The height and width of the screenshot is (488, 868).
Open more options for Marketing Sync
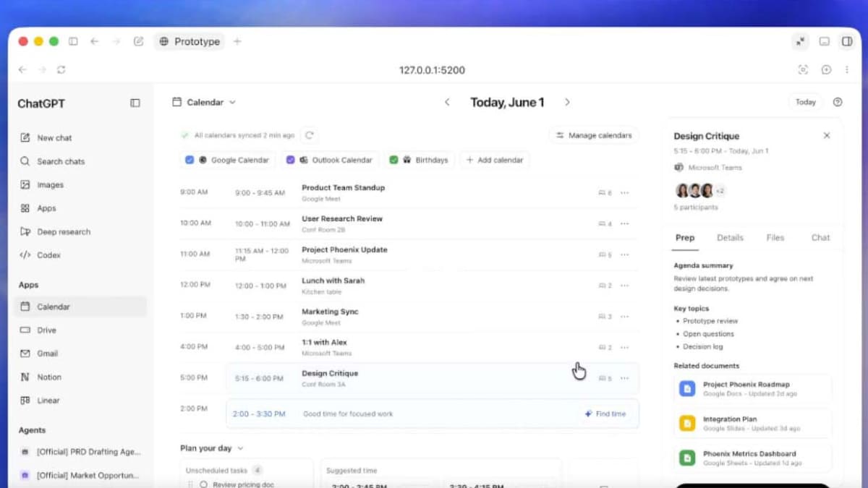625,317
